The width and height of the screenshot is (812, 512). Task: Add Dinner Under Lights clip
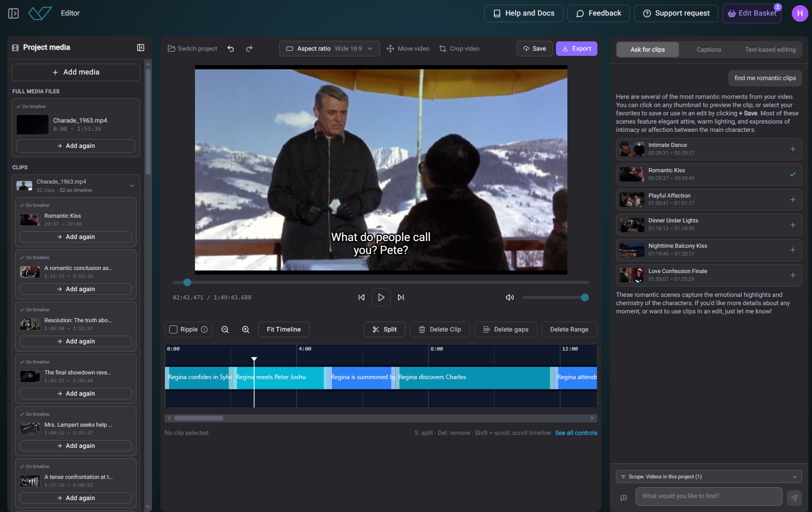click(793, 225)
